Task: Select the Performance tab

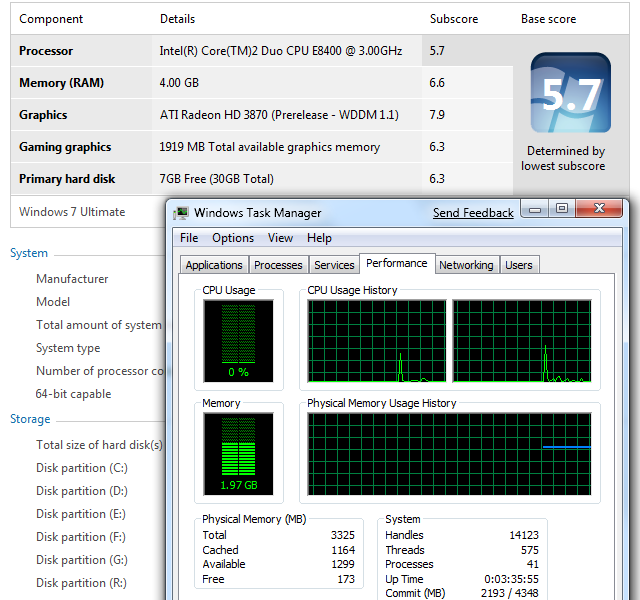Action: coord(397,263)
